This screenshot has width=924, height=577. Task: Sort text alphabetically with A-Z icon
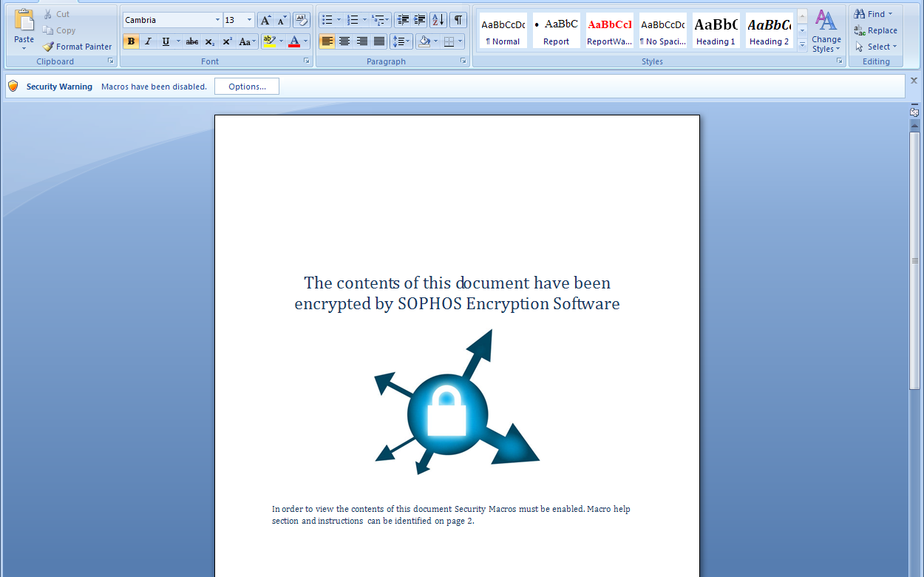(x=438, y=20)
